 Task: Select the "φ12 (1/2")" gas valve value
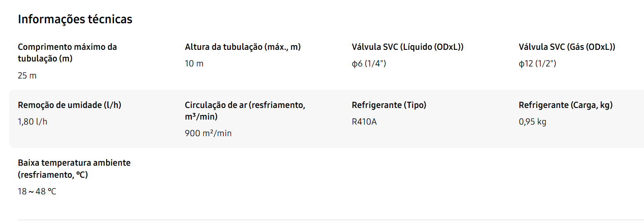[537, 64]
